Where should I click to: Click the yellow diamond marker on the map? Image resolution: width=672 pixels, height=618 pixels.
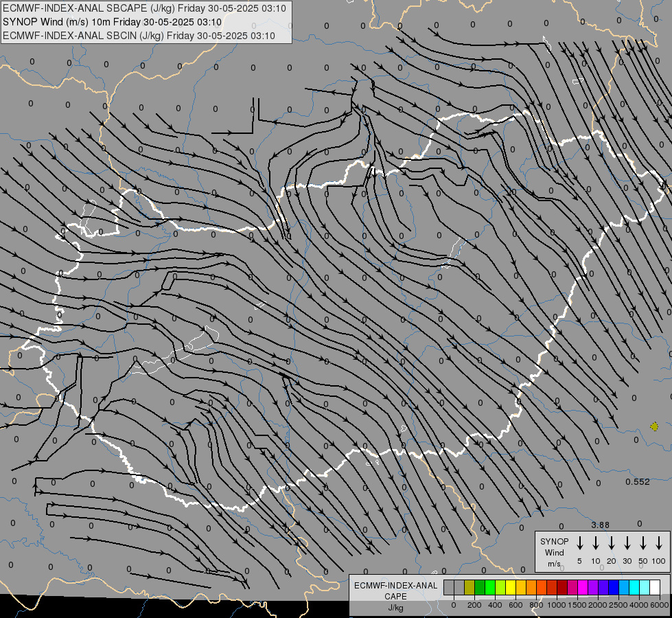pos(654,426)
